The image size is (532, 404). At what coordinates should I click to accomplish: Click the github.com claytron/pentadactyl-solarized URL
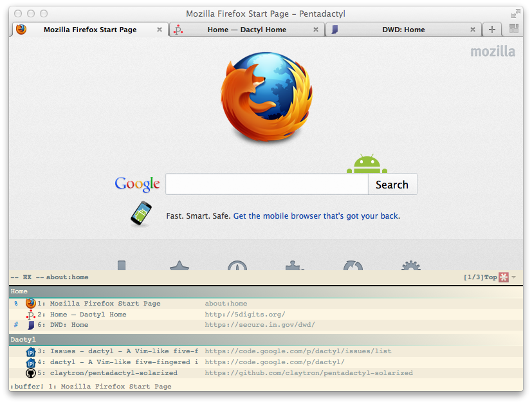pos(309,373)
